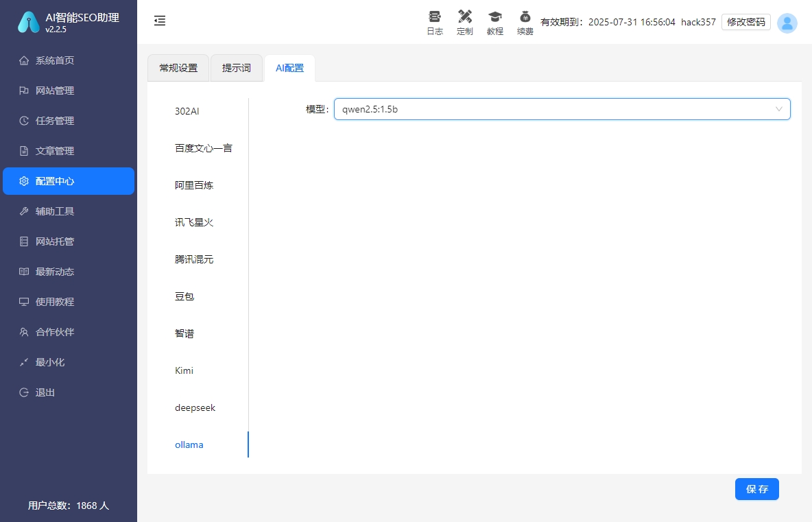
Task: Click the 模型 dropdown arrow chevron
Action: click(779, 109)
